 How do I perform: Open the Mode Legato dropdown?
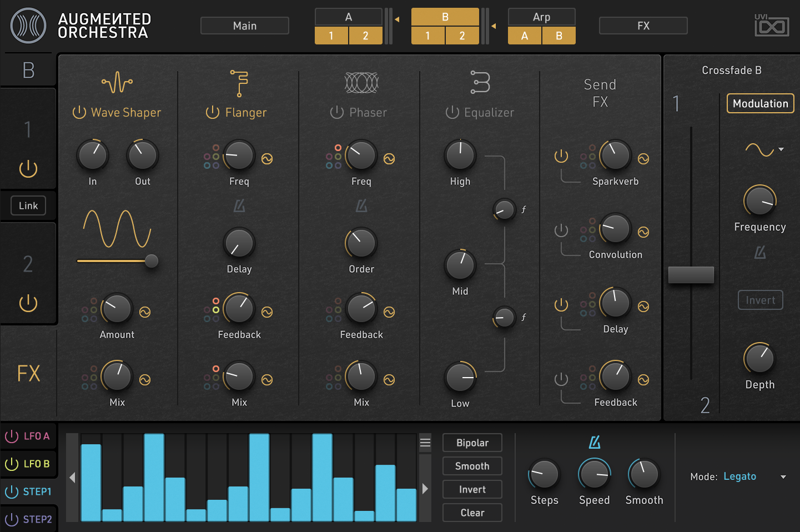(x=783, y=476)
